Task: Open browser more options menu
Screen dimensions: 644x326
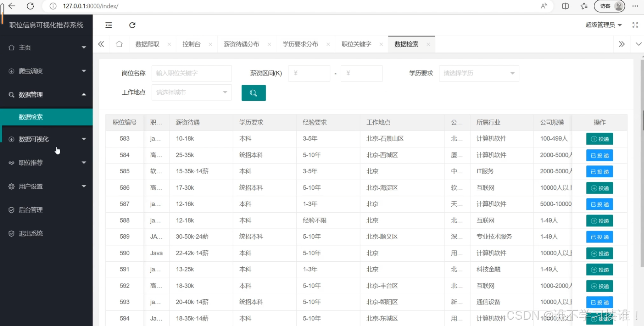Action: click(x=635, y=6)
